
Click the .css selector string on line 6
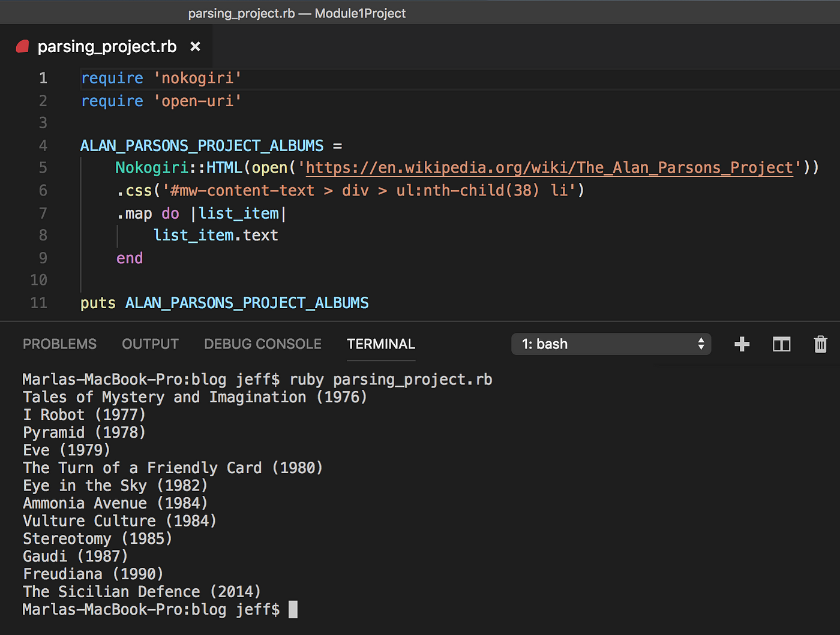pyautogui.click(x=369, y=191)
